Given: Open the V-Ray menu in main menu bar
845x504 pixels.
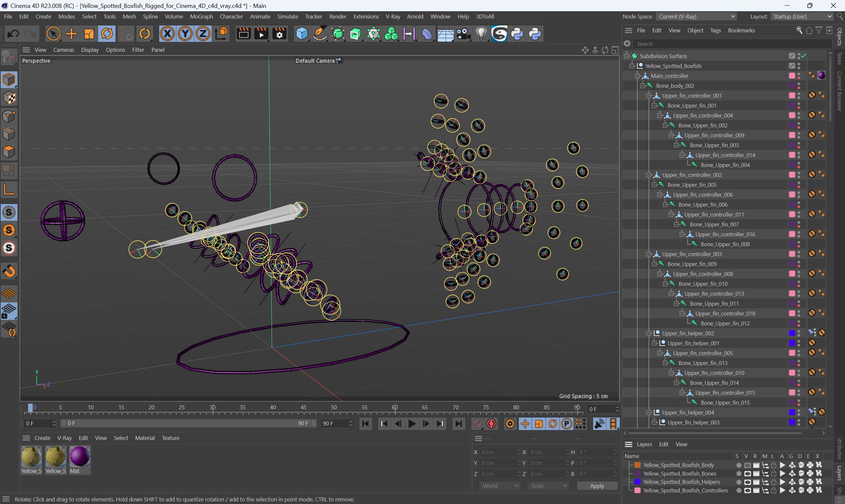Looking at the screenshot, I should (392, 16).
